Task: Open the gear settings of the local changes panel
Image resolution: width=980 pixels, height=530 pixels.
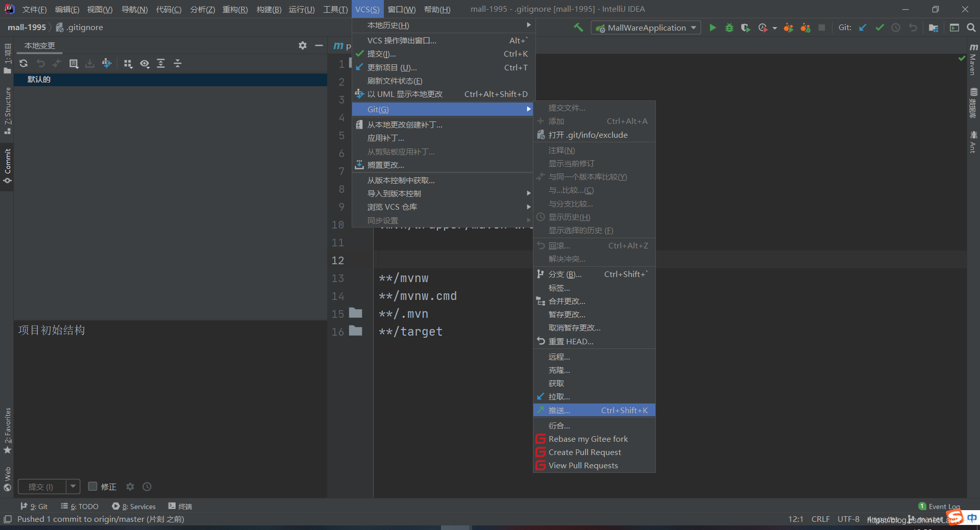Action: (303, 45)
